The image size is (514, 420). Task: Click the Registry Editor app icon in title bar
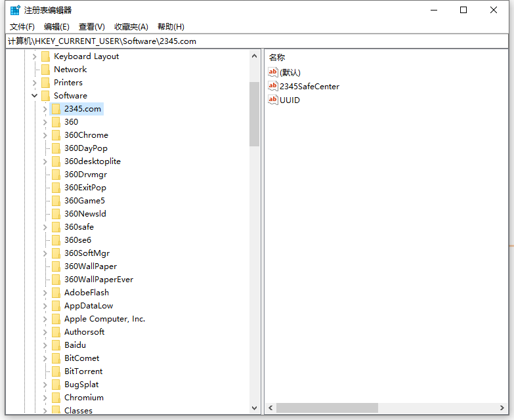point(14,10)
